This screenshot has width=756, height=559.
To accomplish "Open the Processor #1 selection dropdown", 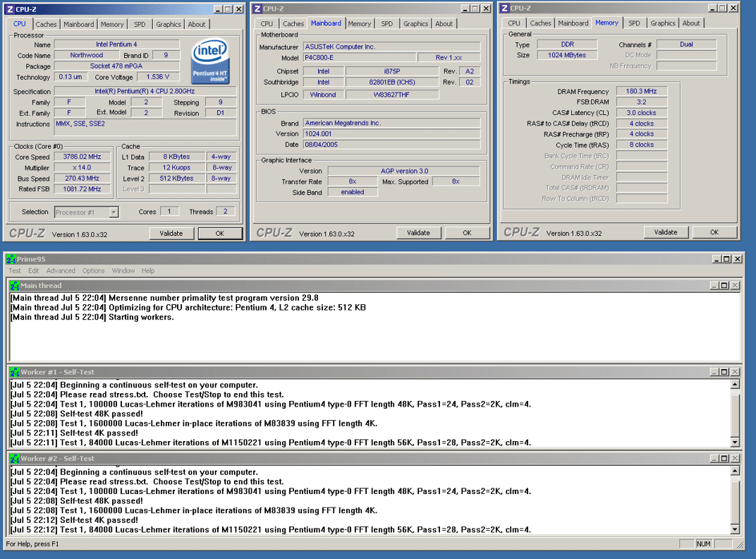I will pyautogui.click(x=114, y=212).
